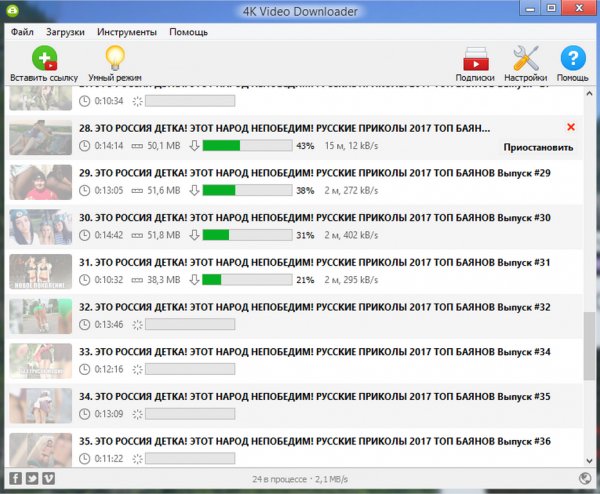Open the Twitter icon in status bar
600x494 pixels.
coord(32,478)
